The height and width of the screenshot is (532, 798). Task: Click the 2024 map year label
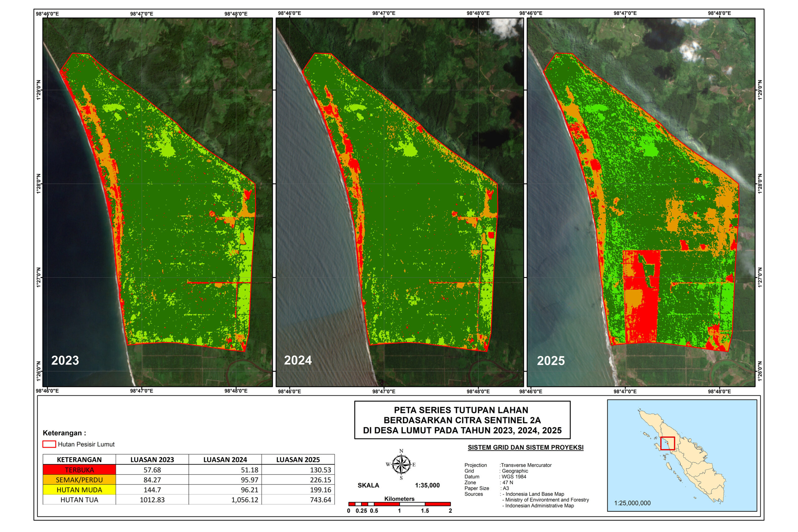coord(298,360)
